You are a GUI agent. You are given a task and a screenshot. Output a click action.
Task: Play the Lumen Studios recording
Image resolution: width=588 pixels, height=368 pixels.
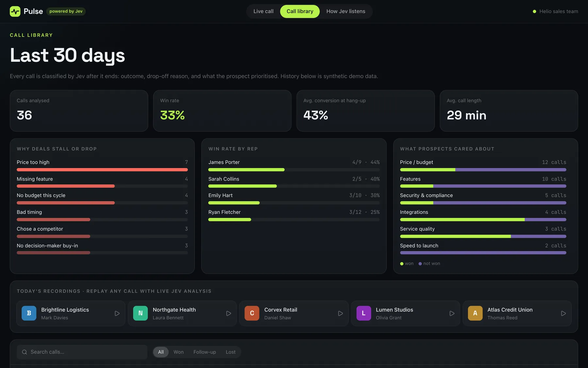click(x=452, y=313)
